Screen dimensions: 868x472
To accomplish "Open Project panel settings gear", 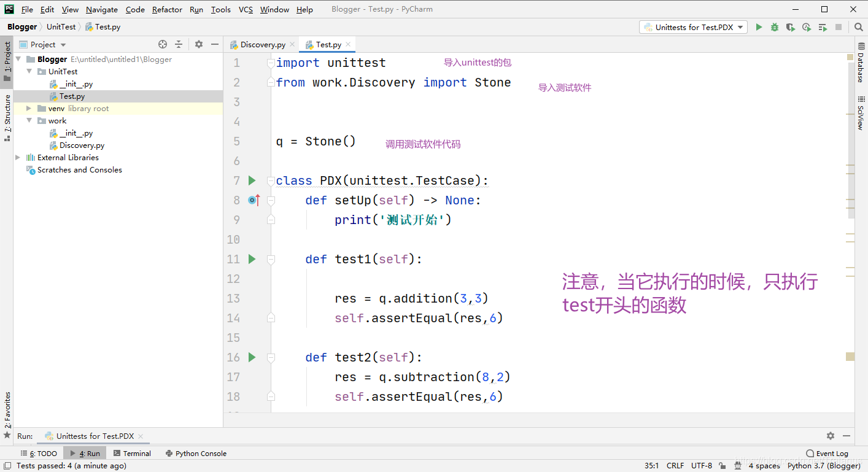I will coord(199,44).
